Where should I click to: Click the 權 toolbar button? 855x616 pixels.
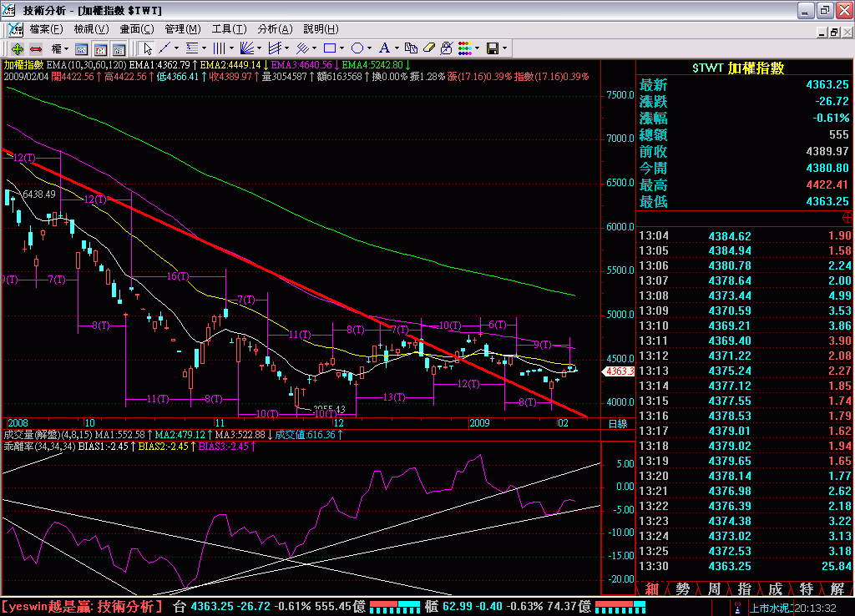point(56,49)
